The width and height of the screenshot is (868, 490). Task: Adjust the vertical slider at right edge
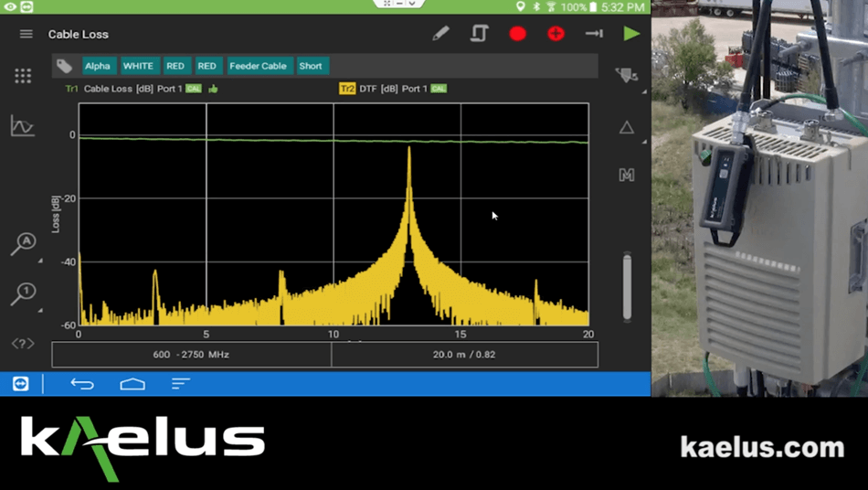click(x=627, y=286)
